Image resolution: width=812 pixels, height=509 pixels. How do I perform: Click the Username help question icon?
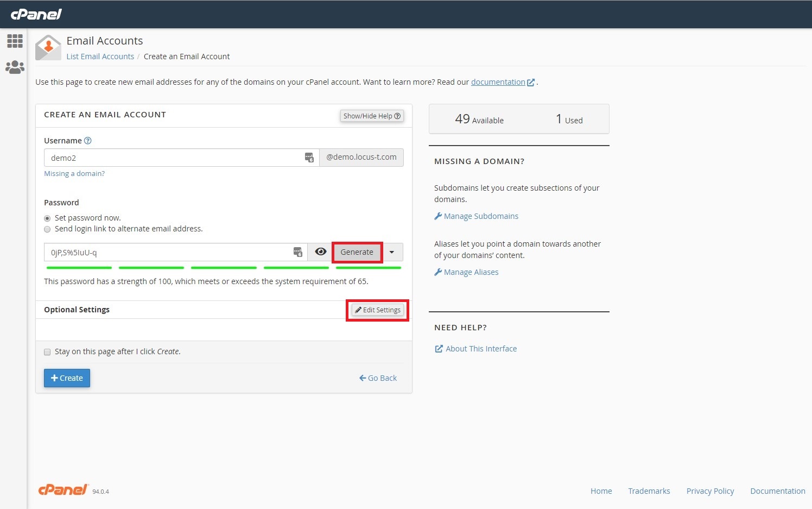(x=88, y=141)
